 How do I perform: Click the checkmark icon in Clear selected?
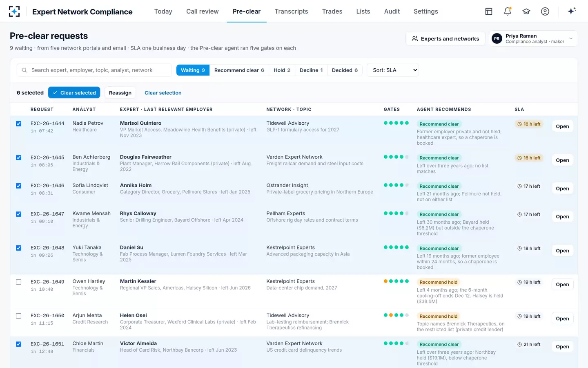55,93
